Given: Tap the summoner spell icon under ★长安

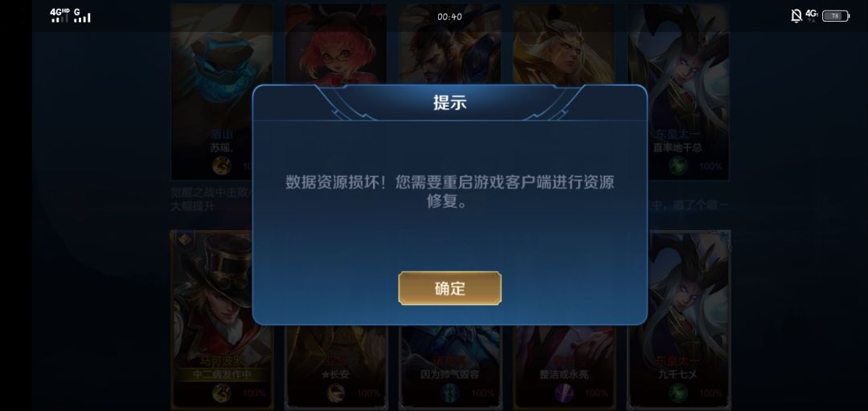Looking at the screenshot, I should (336, 393).
